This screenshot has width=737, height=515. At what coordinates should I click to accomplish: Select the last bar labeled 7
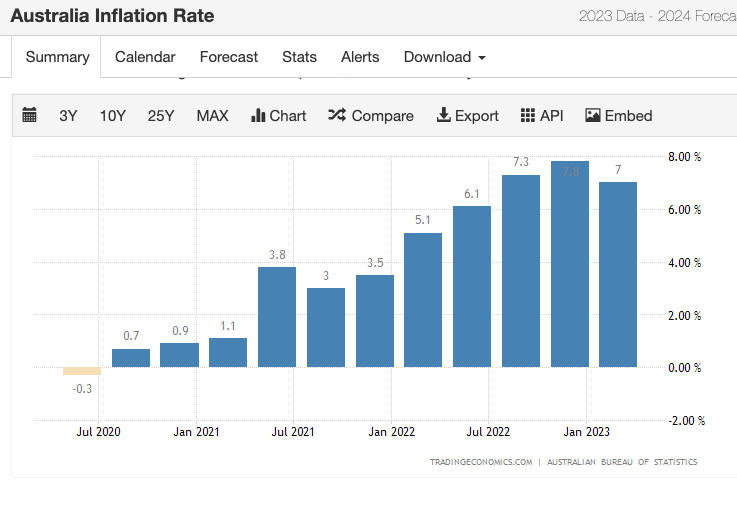(618, 274)
